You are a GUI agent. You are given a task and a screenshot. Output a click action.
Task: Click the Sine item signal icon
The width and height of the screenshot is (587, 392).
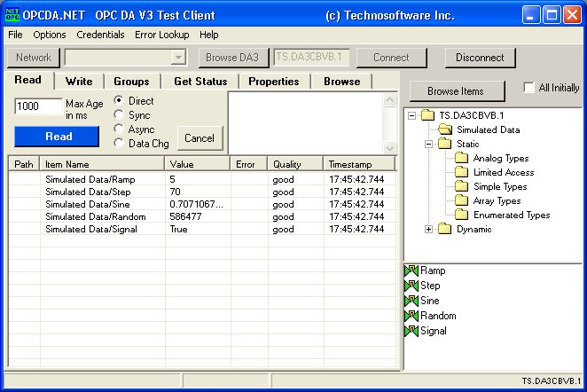point(411,301)
